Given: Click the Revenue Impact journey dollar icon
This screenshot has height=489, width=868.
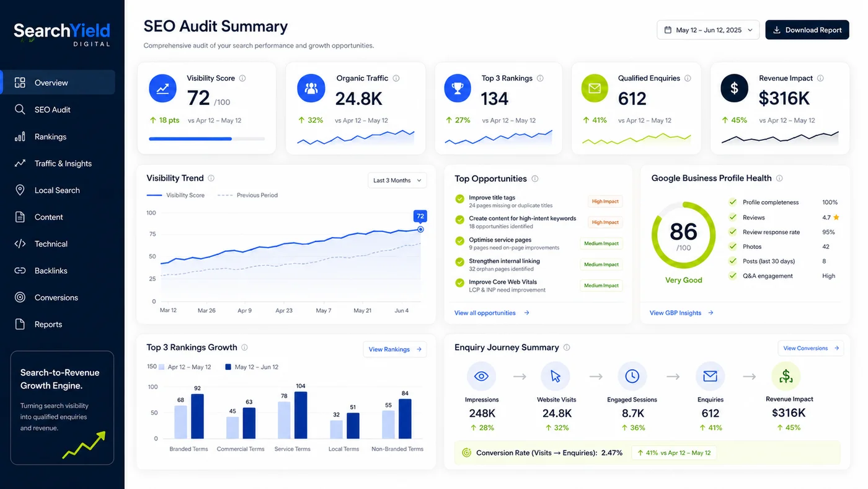Looking at the screenshot, I should (786, 376).
